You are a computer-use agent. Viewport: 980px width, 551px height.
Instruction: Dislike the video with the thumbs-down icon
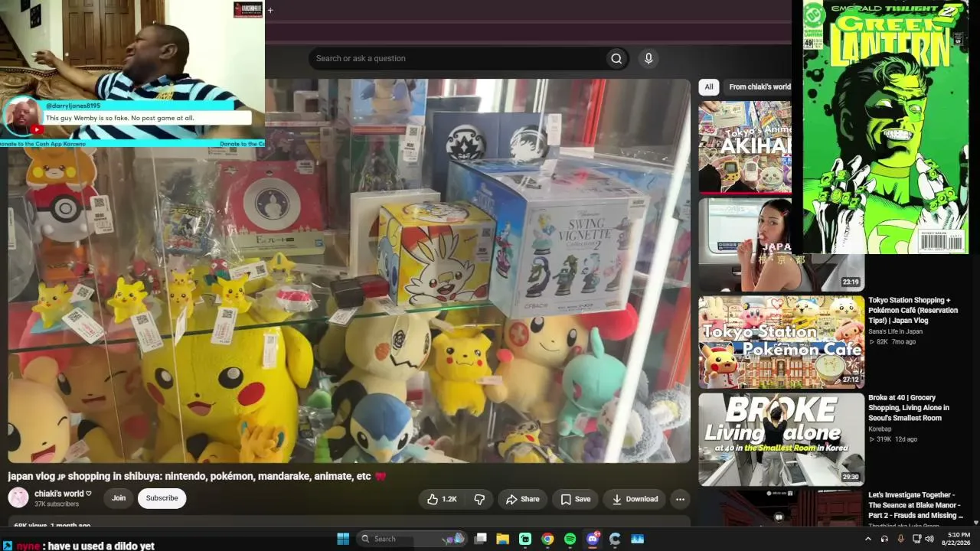coord(479,499)
